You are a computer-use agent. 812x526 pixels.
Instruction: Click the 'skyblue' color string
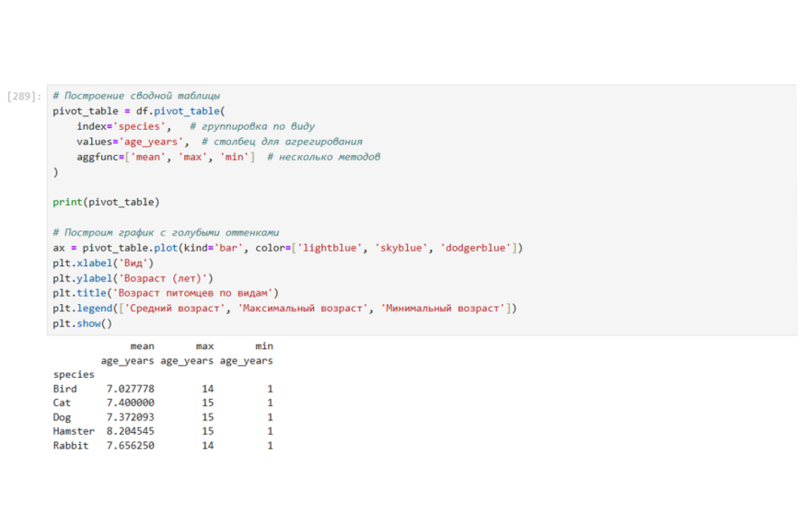pos(400,248)
